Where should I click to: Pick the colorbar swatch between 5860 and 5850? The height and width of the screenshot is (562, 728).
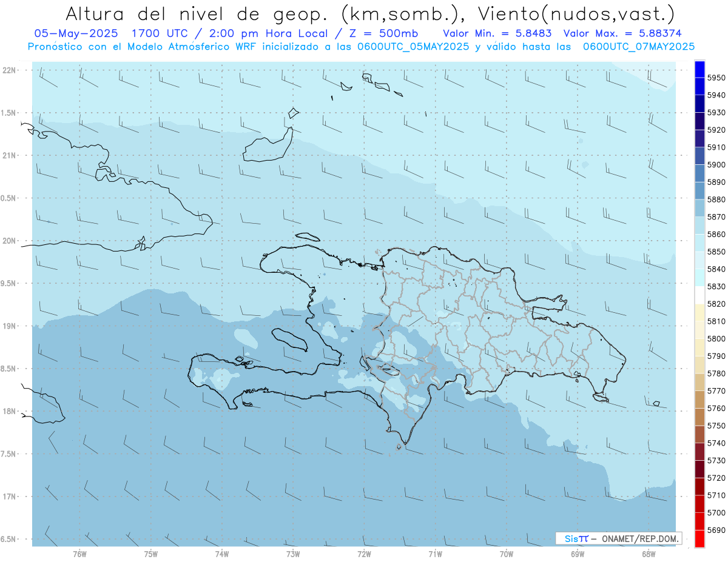click(699, 243)
